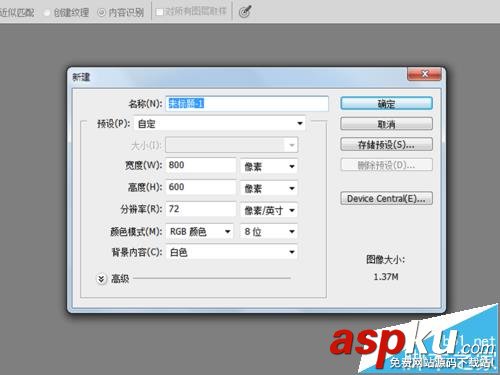Click the 宽度 width field showing 800
This screenshot has width=500, height=375.
pos(201,165)
